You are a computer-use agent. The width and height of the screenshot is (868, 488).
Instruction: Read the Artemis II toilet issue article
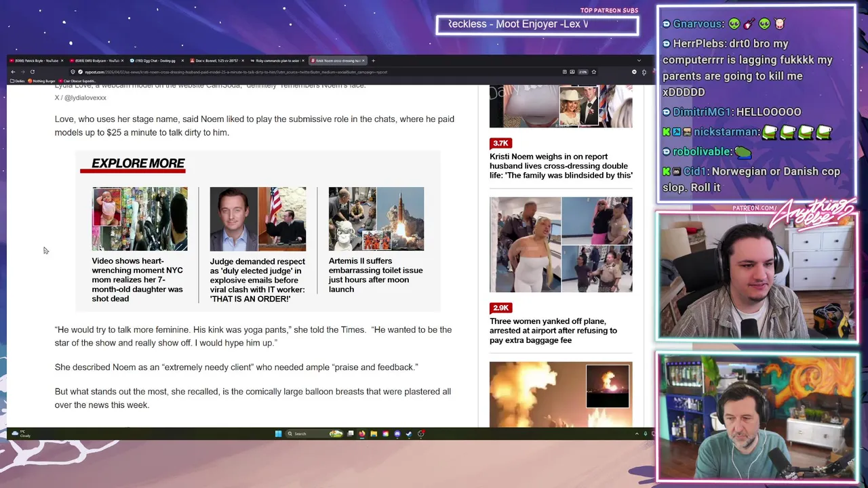(376, 274)
